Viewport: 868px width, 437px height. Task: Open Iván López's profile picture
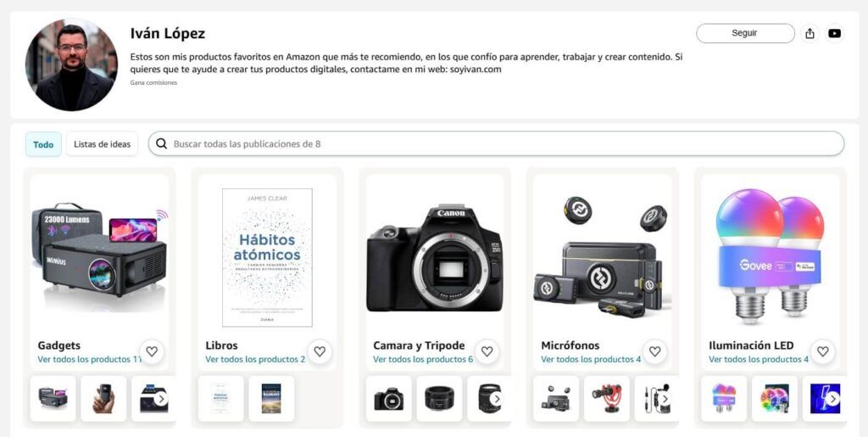[x=71, y=64]
